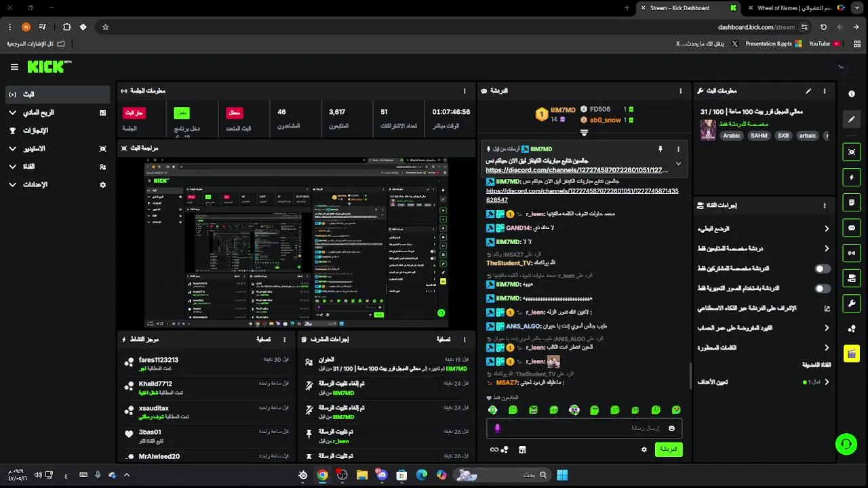Click the channel actions widget icon in right toolbar
This screenshot has width=868, height=488.
(852, 278)
